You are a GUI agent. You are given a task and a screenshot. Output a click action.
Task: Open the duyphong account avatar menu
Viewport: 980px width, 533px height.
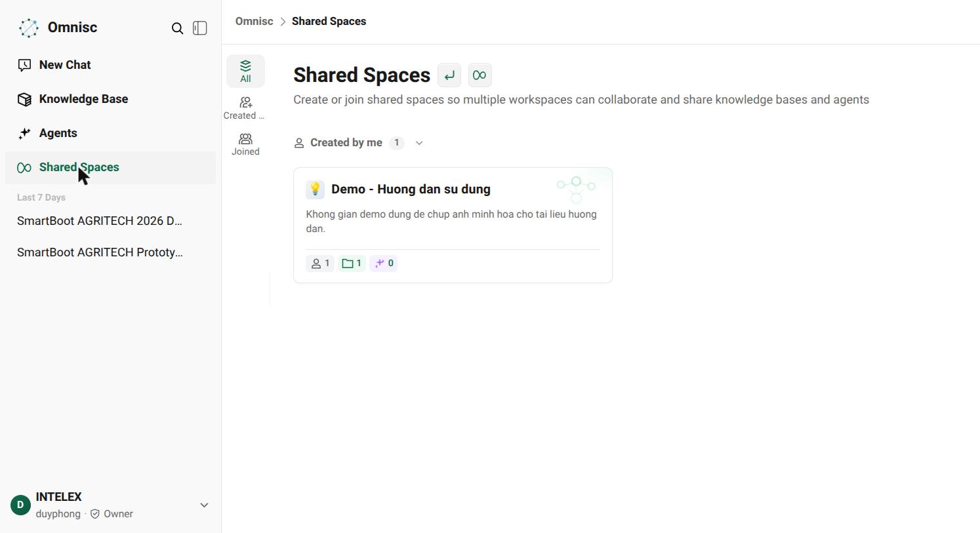click(20, 505)
